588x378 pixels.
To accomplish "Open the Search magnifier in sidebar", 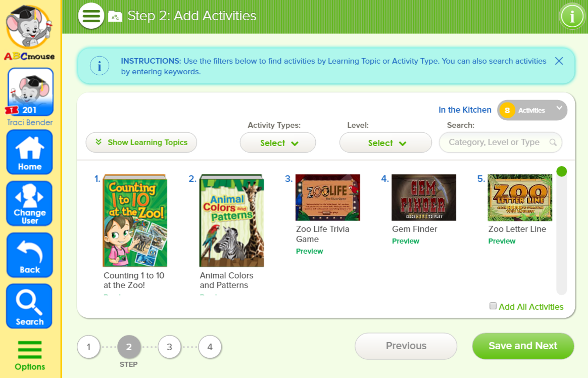I will pos(30,306).
